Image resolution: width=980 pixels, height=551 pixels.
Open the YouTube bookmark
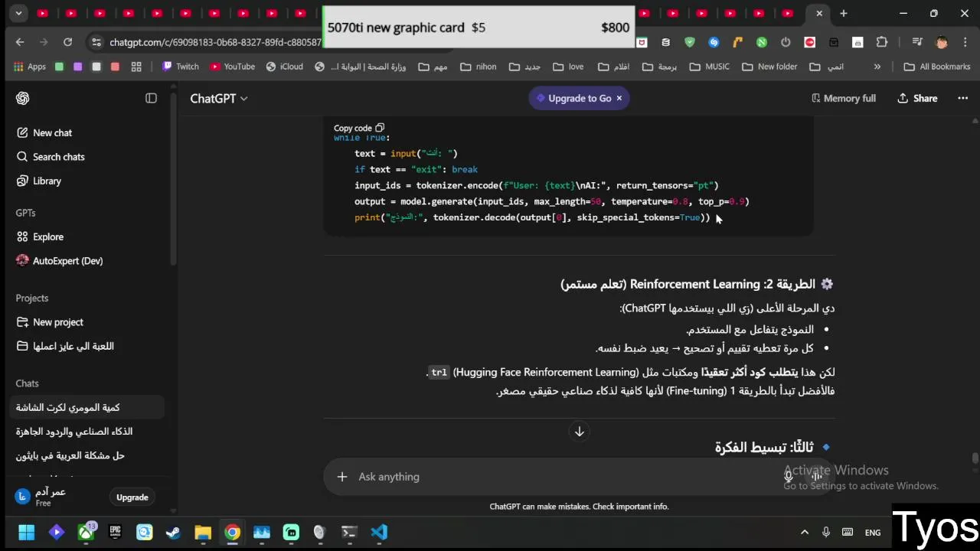pyautogui.click(x=233, y=67)
